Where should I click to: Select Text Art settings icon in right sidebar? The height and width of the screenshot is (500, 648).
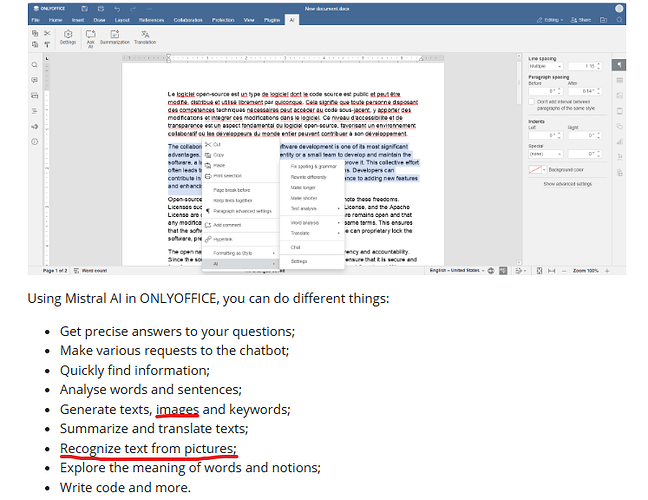619,157
